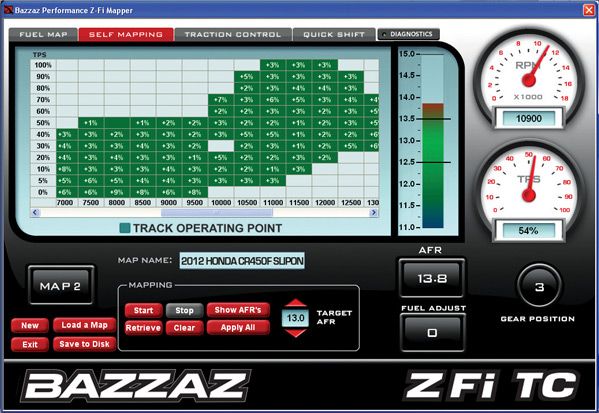Toggle Track Operating Point checkbox
Viewport: 599px width, 413px height.
pyautogui.click(x=125, y=228)
